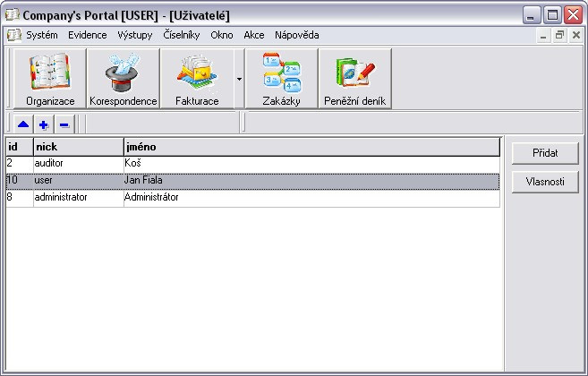588x376 pixels.
Task: Select the Jan Fiala name cell
Action: [x=312, y=181]
